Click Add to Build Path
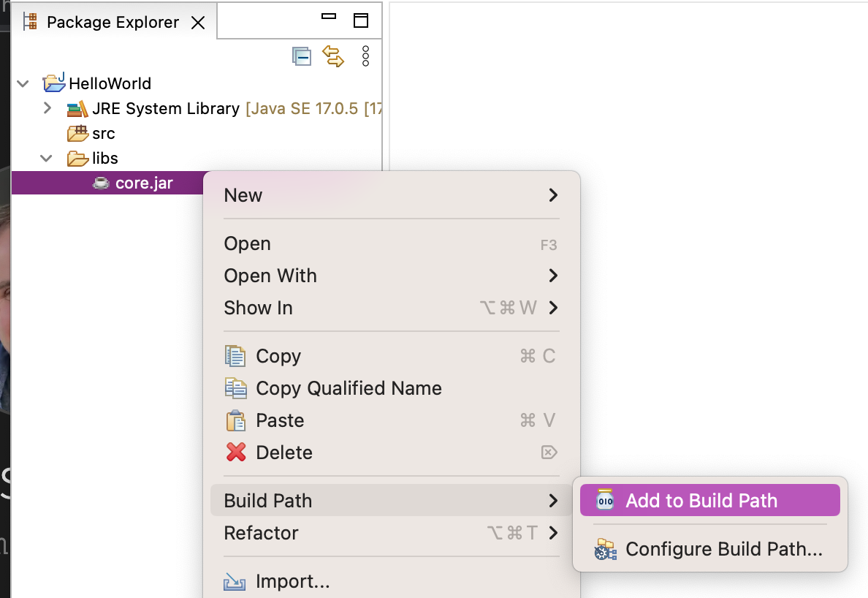 point(701,501)
